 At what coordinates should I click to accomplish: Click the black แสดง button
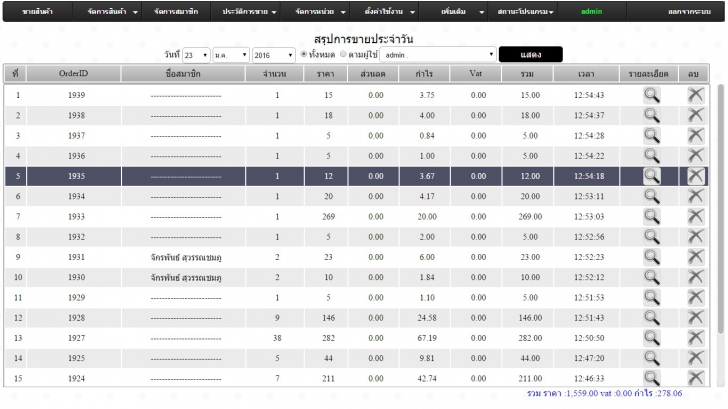[x=531, y=54]
